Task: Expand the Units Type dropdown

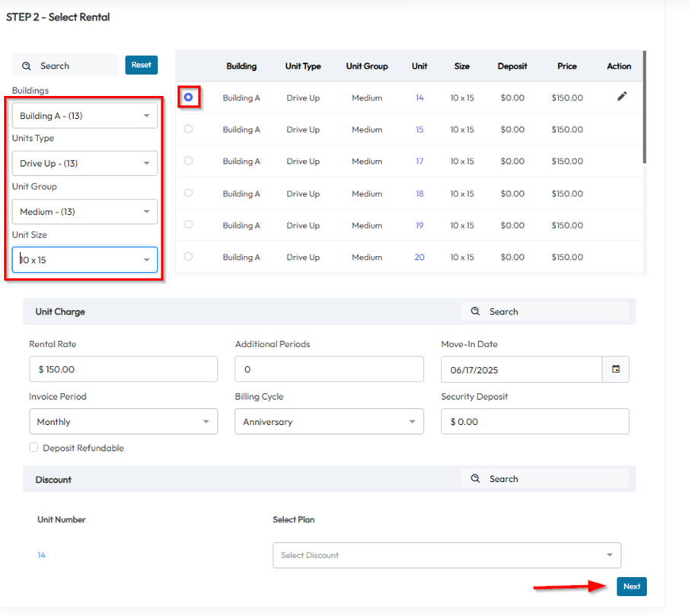Action: [85, 164]
